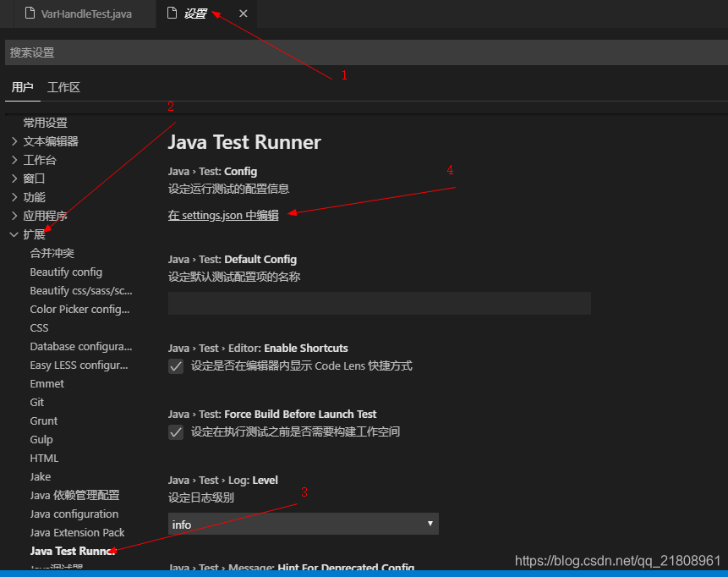Image resolution: width=728 pixels, height=577 pixels.
Task: Open Java 依赖管理配置 settings
Action: 74,495
